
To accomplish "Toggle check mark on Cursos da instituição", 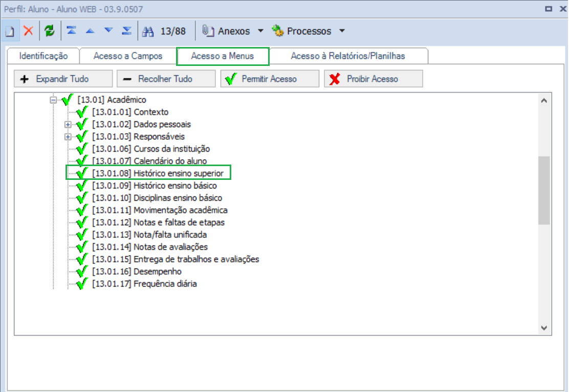I will tap(82, 149).
